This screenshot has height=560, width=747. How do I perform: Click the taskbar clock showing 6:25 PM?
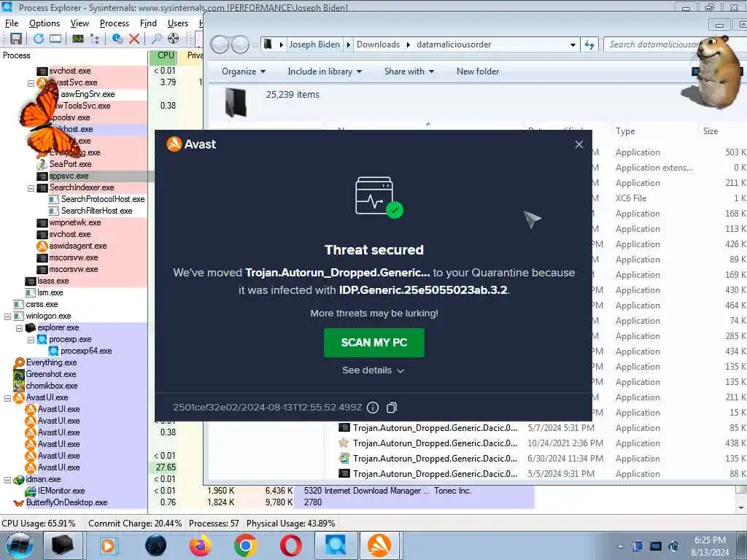coord(710,546)
